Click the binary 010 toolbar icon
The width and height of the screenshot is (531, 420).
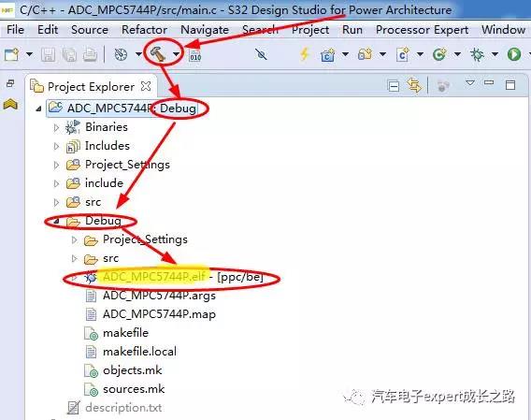coord(195,55)
